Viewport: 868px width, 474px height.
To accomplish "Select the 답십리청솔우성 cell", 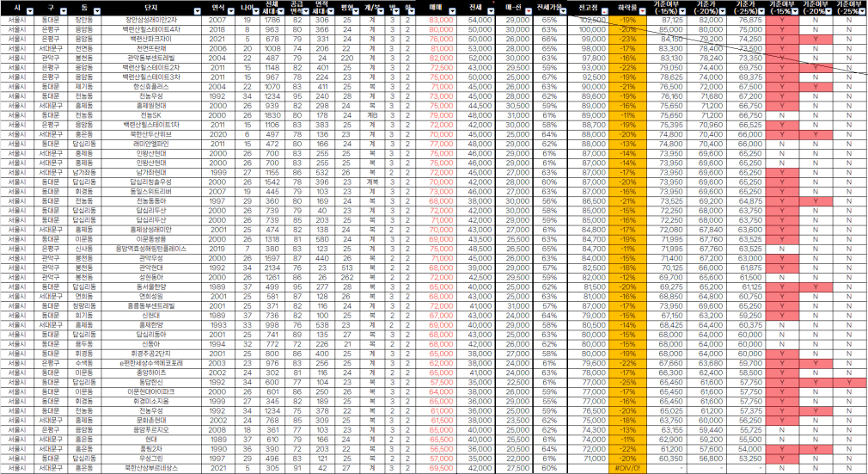I will 151,182.
